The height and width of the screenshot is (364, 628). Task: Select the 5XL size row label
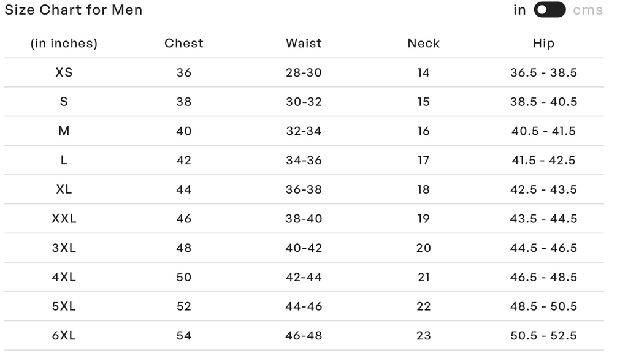(64, 306)
